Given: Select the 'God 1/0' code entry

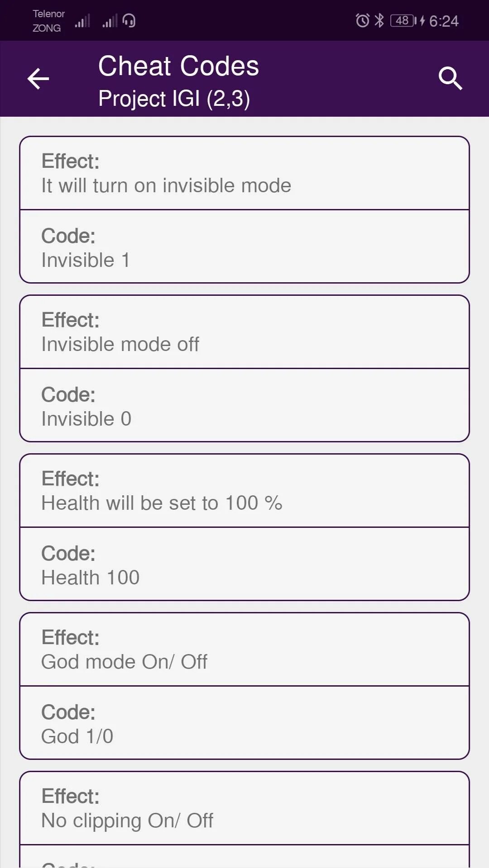Looking at the screenshot, I should pyautogui.click(x=244, y=723).
